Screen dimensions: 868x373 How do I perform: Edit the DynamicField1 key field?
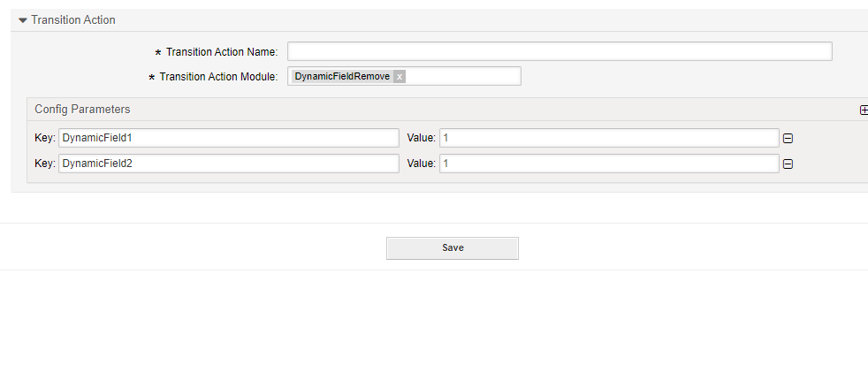click(228, 138)
